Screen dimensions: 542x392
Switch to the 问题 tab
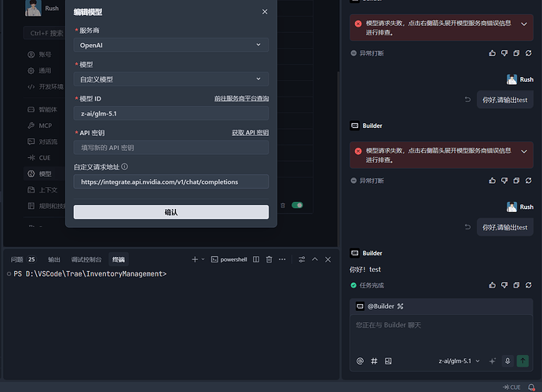(x=23, y=259)
